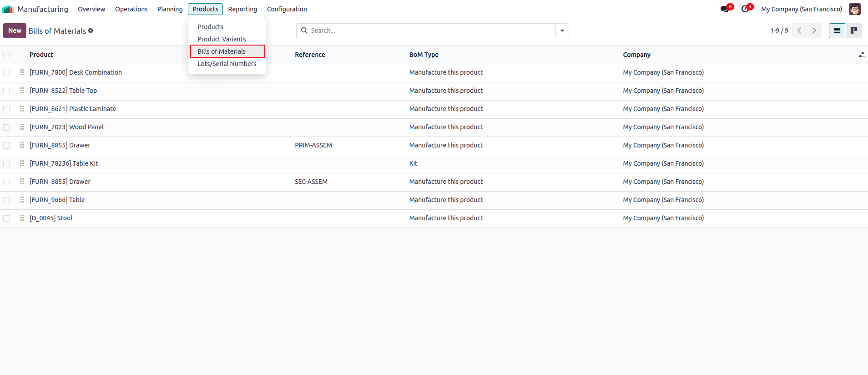Open the [FURN_7023] Wood Panel record
868x375 pixels.
coord(66,127)
